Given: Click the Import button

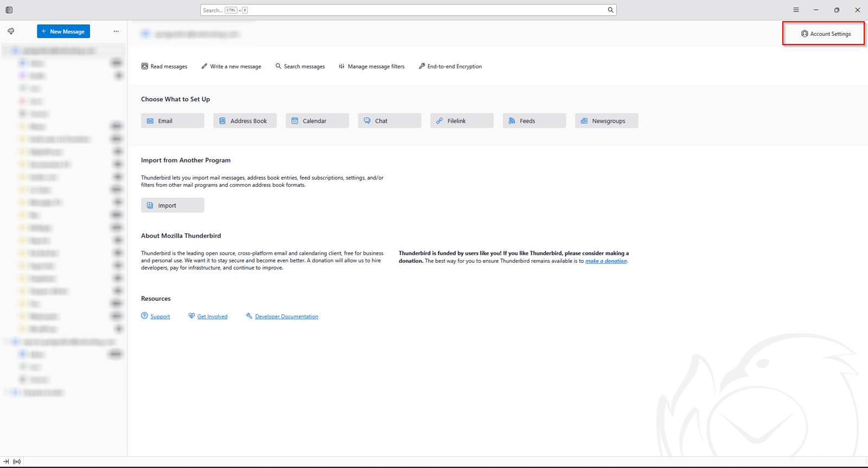Looking at the screenshot, I should tap(173, 205).
